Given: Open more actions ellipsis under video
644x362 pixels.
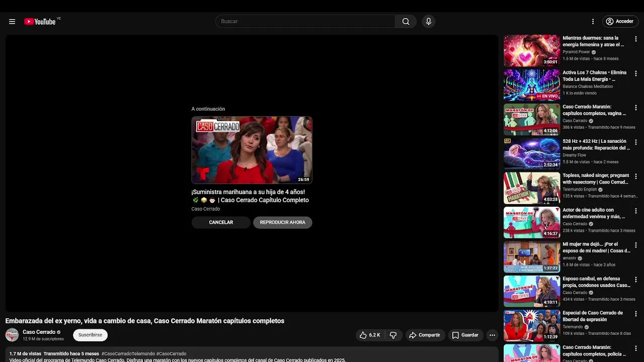Looking at the screenshot, I should tap(493, 335).
